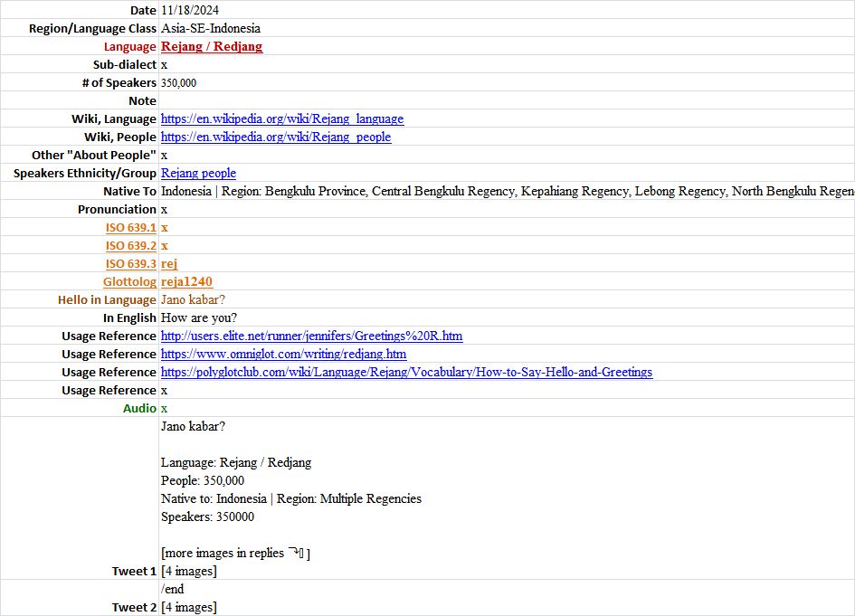Select the empty Note value cell
The height and width of the screenshot is (616, 855).
(x=507, y=100)
